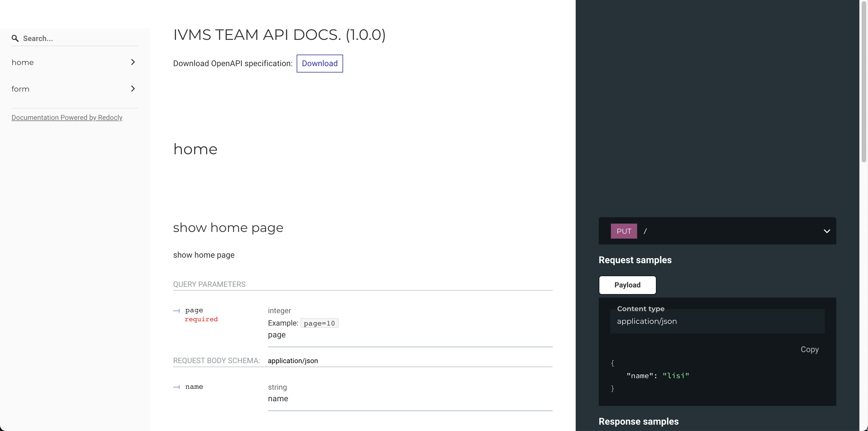Click the page=10 example value chip
Screen dimensions: 868x431
coord(319,323)
